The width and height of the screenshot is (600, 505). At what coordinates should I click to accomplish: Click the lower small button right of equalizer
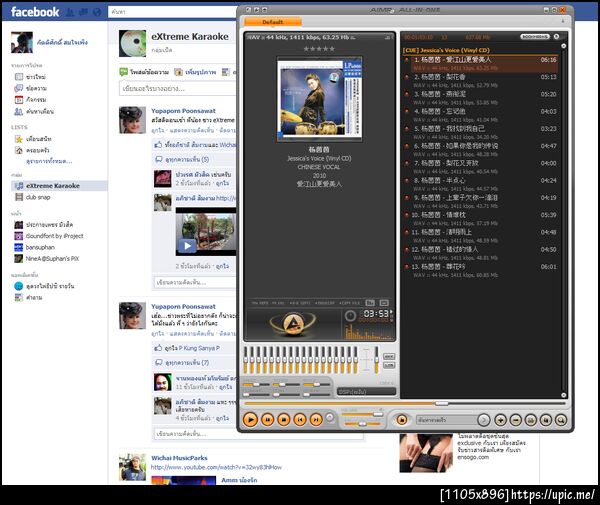click(389, 365)
